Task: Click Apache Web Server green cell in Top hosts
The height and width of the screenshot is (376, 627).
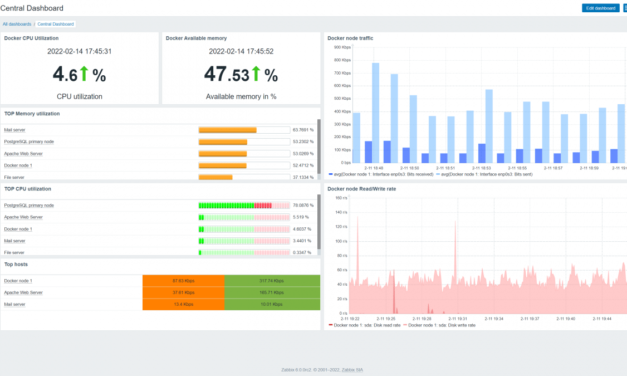Action: pyautogui.click(x=272, y=292)
